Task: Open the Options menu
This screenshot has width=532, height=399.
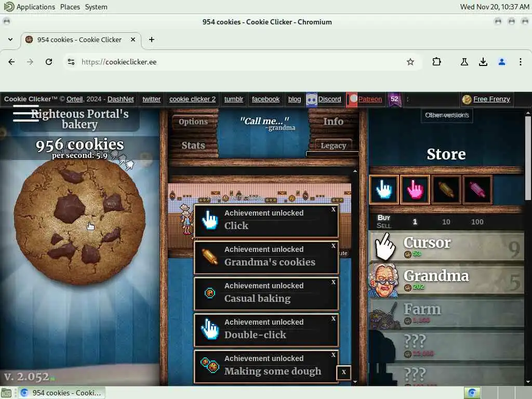Action: click(193, 122)
